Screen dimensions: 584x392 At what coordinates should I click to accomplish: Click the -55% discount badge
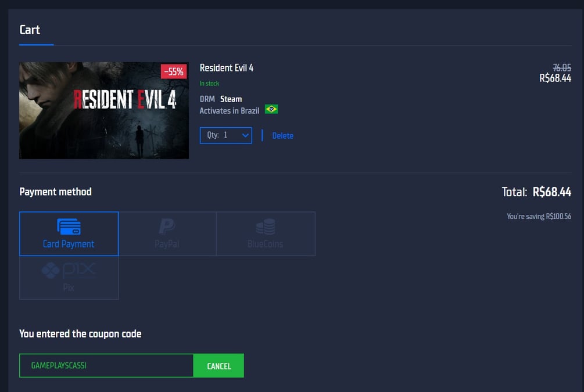click(x=174, y=71)
